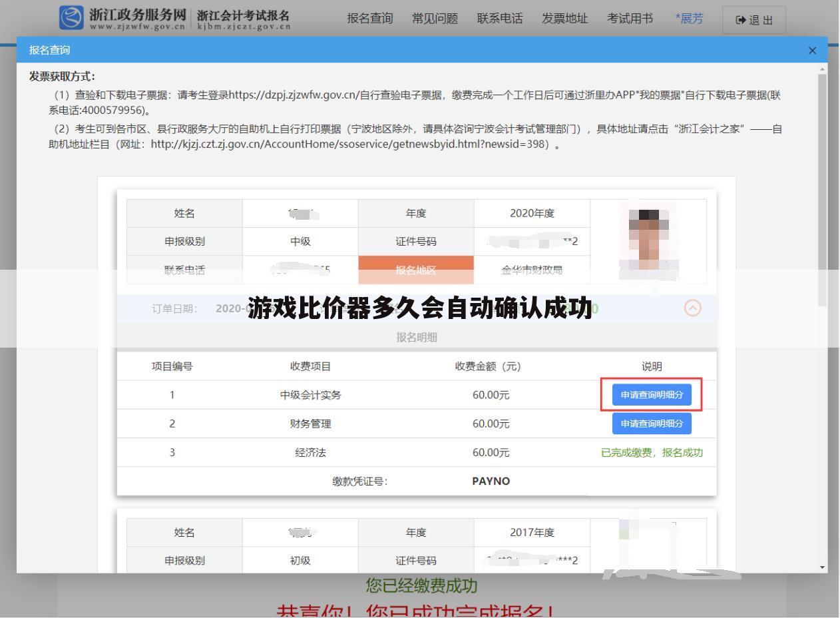Click the 报名查询 dialog title

(49, 50)
